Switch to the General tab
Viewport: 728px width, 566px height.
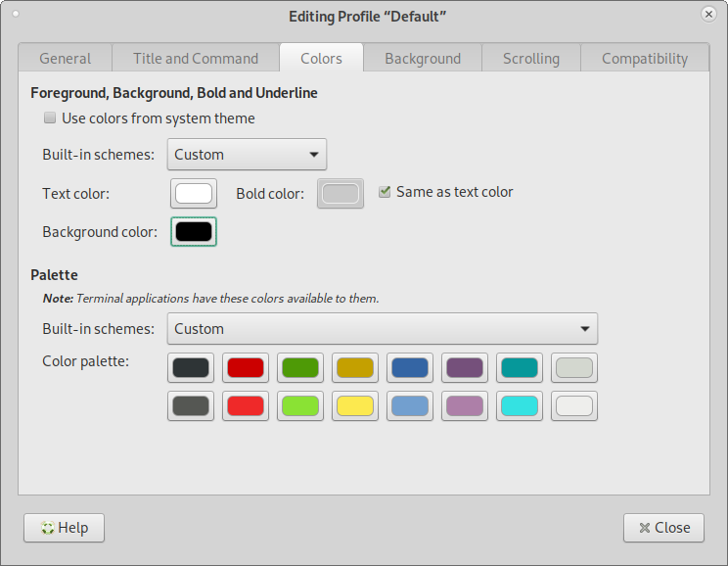coord(65,58)
